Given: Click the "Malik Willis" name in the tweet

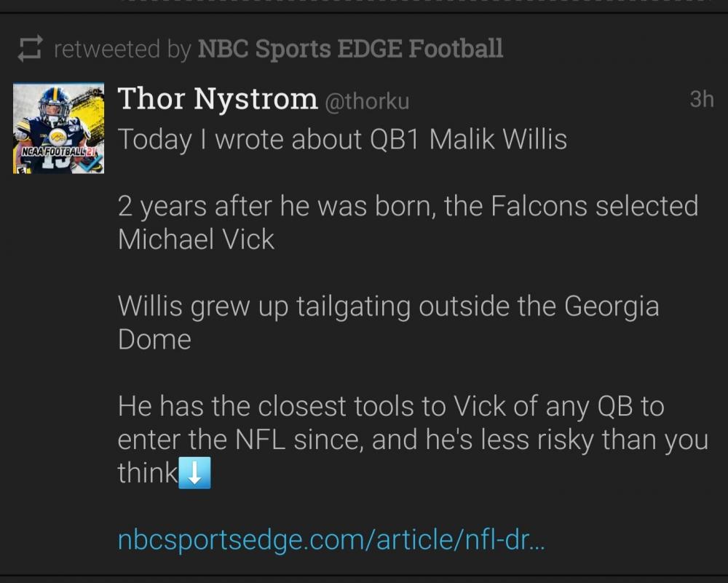Looking at the screenshot, I should (498, 139).
